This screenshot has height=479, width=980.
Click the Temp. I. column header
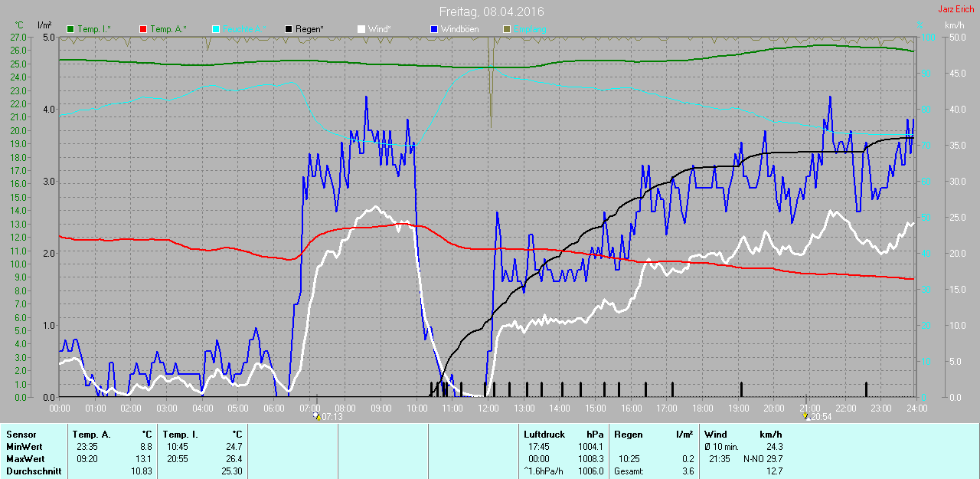pyautogui.click(x=181, y=435)
